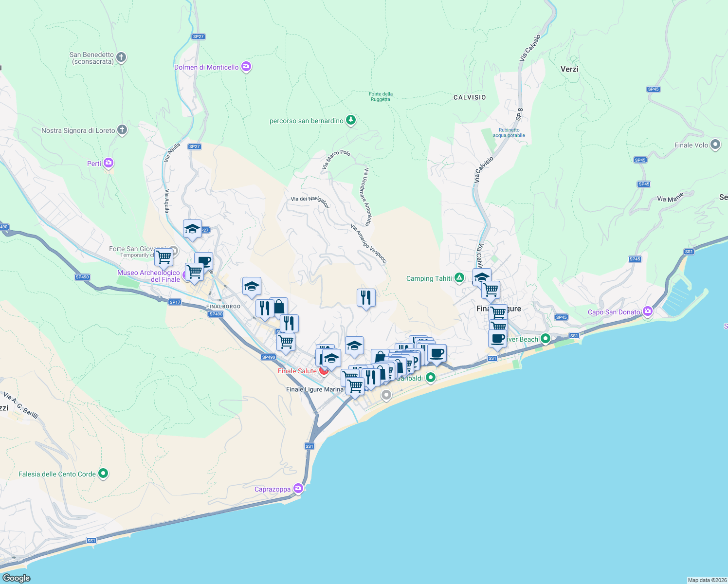This screenshot has width=728, height=584.
Task: Click the school icon east of Finalborgo centre
Action: 252,287
